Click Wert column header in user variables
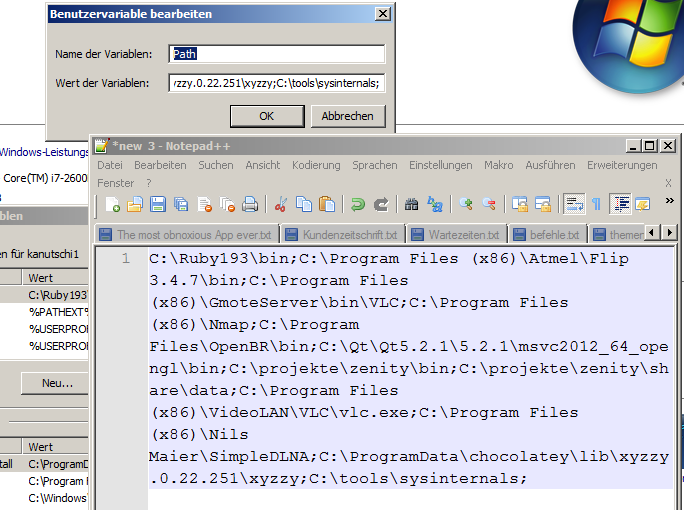This screenshot has height=510, width=684. 55,278
